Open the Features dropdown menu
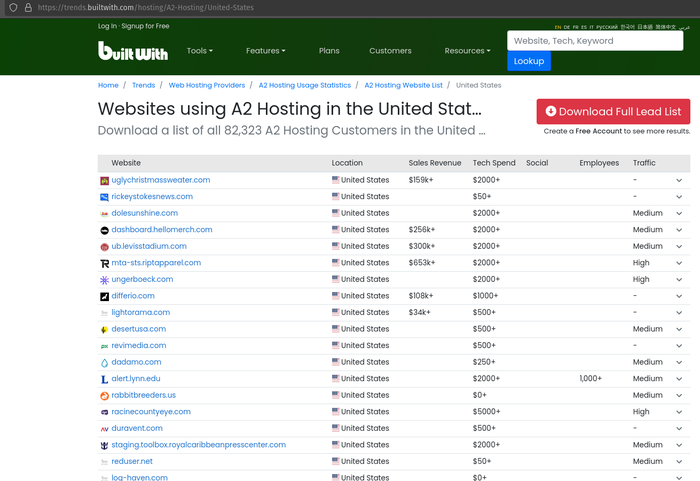This screenshot has height=481, width=700. pyautogui.click(x=265, y=51)
